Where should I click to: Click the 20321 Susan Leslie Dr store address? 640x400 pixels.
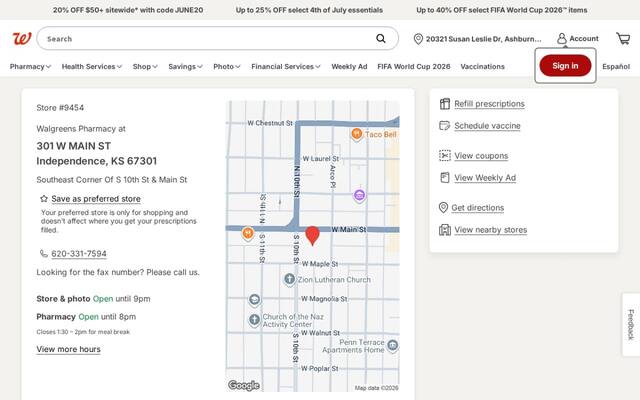click(x=483, y=39)
